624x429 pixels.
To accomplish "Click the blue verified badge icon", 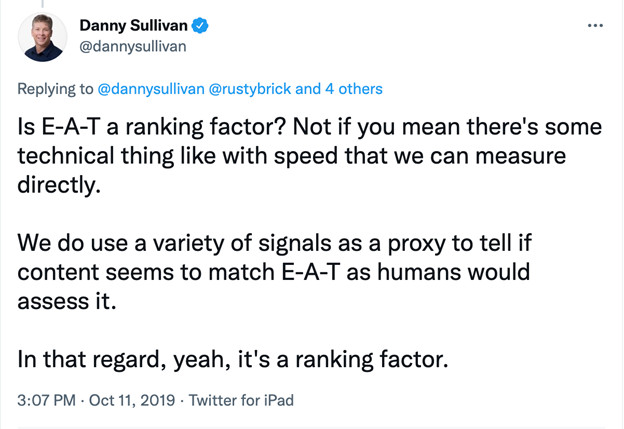I will pyautogui.click(x=200, y=25).
